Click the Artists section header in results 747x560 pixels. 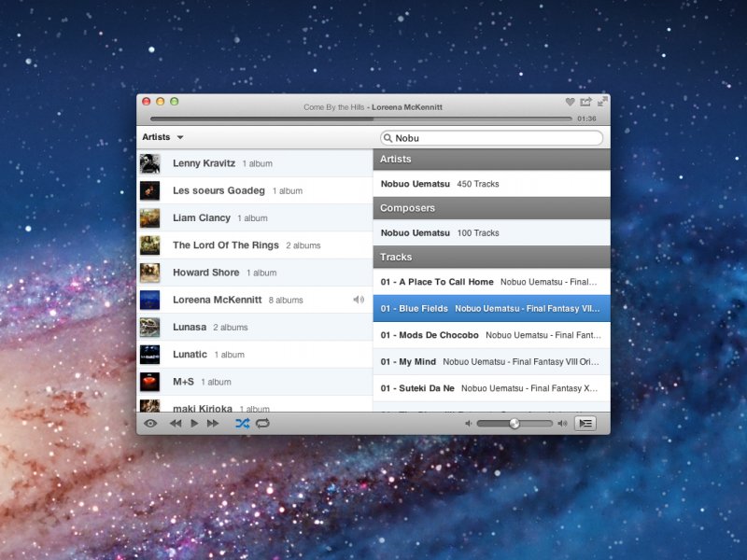pos(492,159)
